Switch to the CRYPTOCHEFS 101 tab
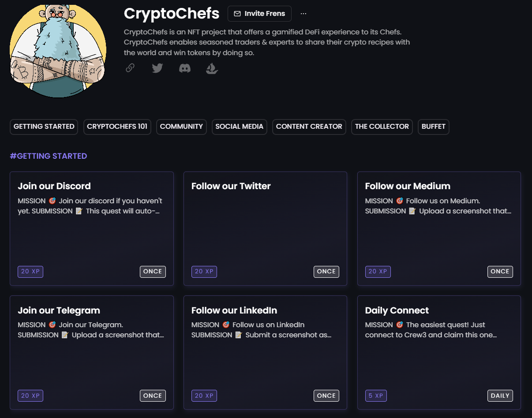This screenshot has width=532, height=418. coord(117,127)
